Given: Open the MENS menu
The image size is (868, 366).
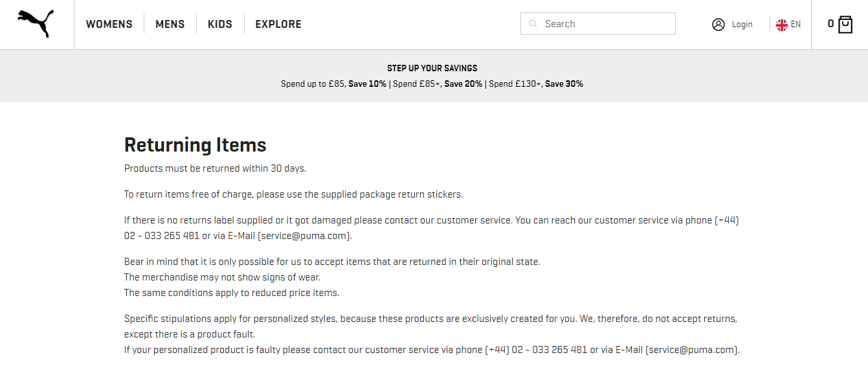Looking at the screenshot, I should [x=170, y=24].
